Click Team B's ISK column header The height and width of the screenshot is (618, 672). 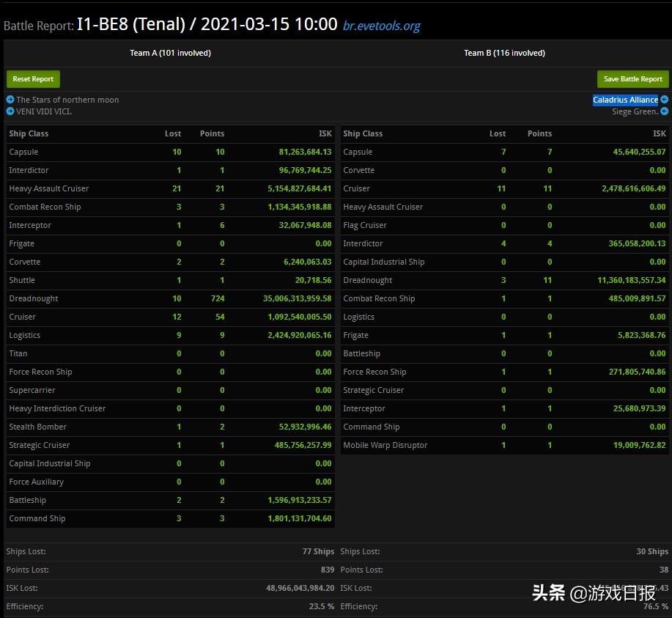(x=659, y=133)
